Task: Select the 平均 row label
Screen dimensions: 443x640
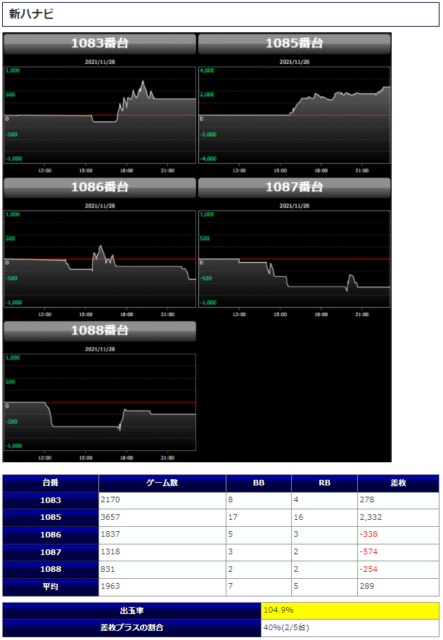Action: (51, 587)
